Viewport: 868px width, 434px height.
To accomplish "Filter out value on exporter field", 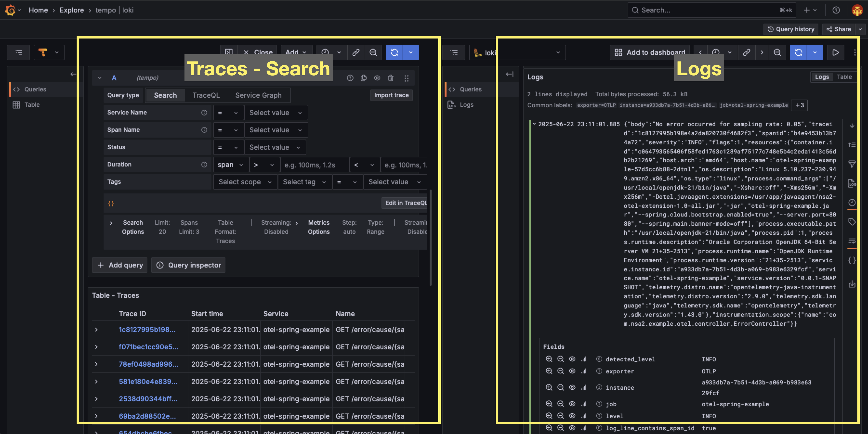I will pyautogui.click(x=560, y=371).
